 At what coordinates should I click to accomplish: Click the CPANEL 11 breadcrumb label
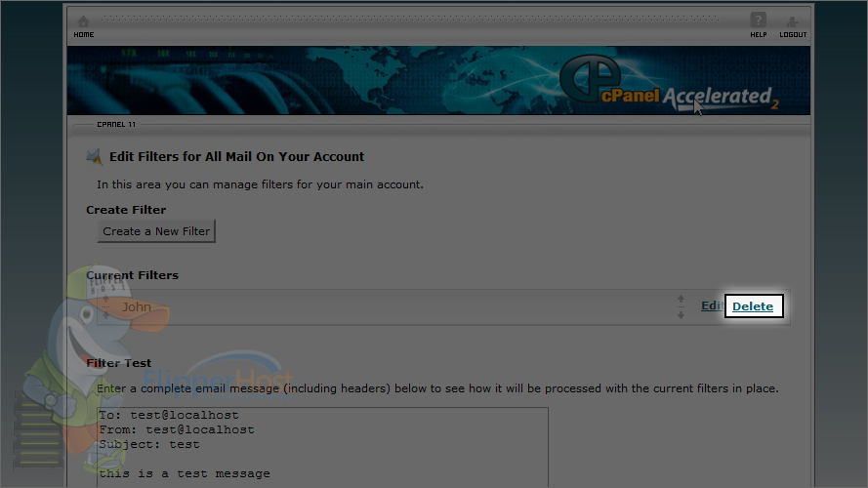[116, 125]
